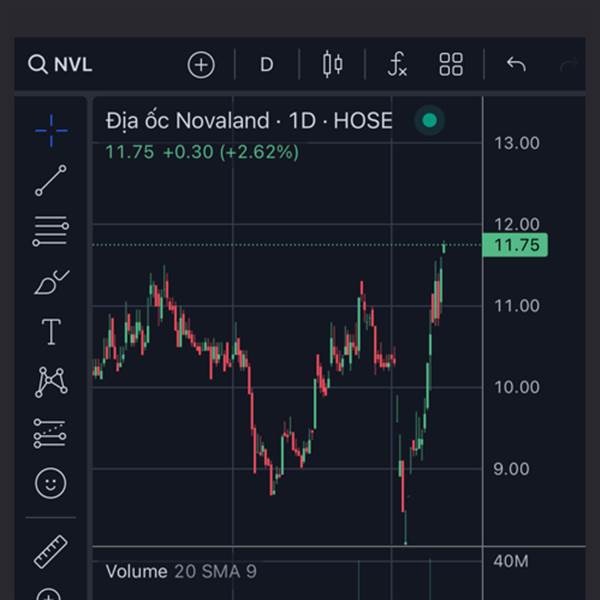Tap the 11.75 current price label
Image resolution: width=600 pixels, height=600 pixels.
pos(515,245)
